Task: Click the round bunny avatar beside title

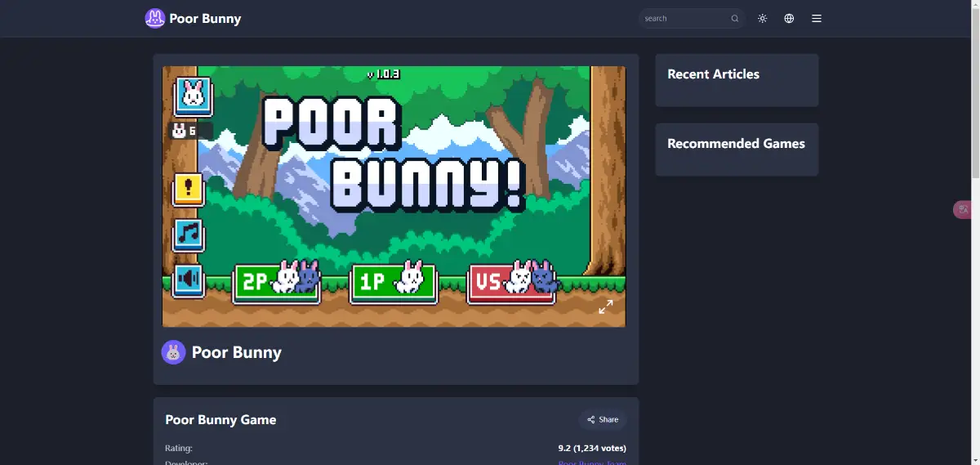Action: pyautogui.click(x=173, y=352)
